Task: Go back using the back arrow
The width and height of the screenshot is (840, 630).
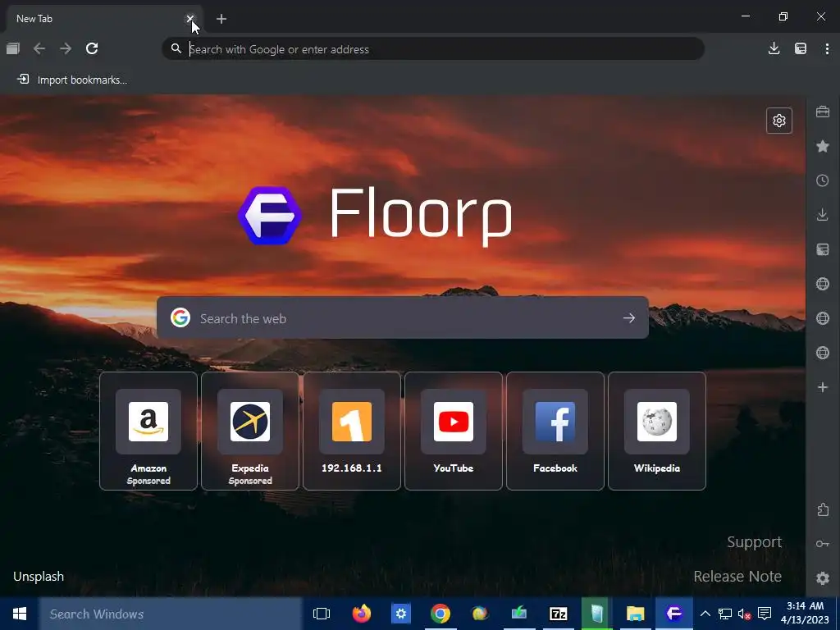Action: click(39, 48)
